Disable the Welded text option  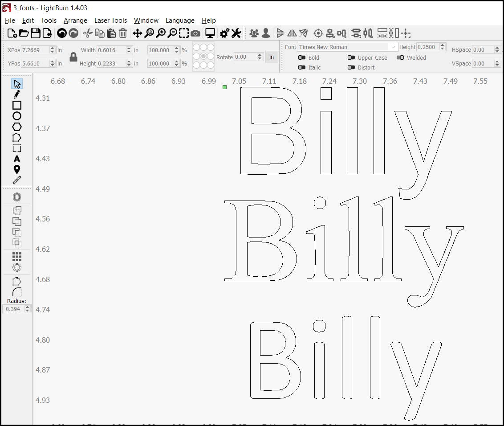tap(400, 57)
